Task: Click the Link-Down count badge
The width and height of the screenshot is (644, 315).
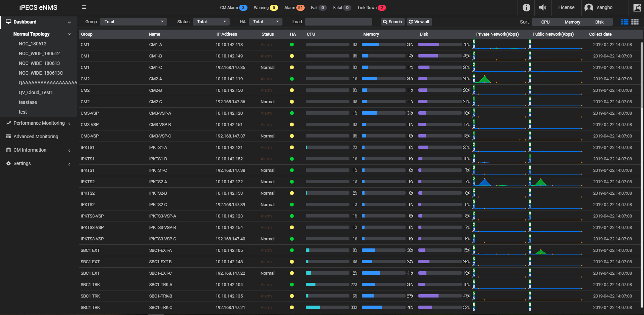Action: (382, 8)
